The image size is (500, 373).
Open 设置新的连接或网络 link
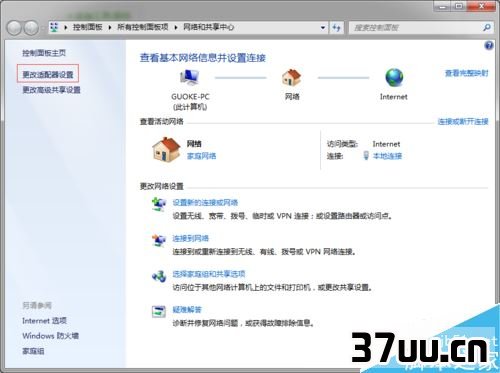click(x=205, y=202)
